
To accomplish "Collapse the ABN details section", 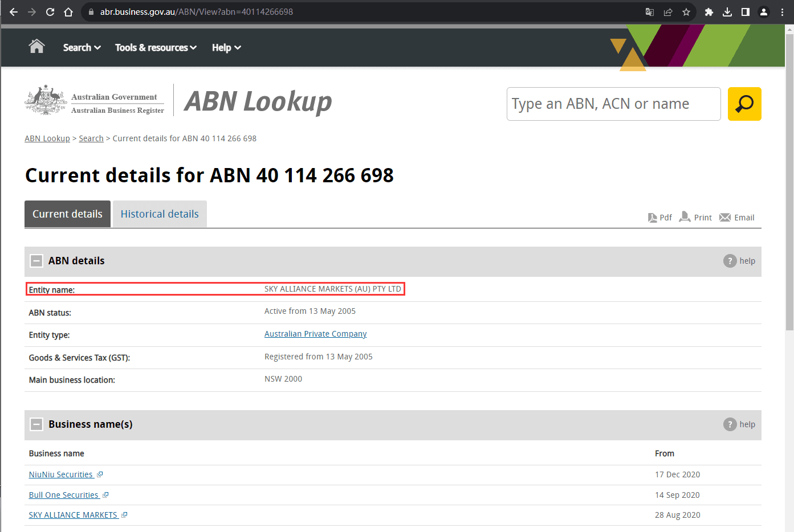I will 36,261.
